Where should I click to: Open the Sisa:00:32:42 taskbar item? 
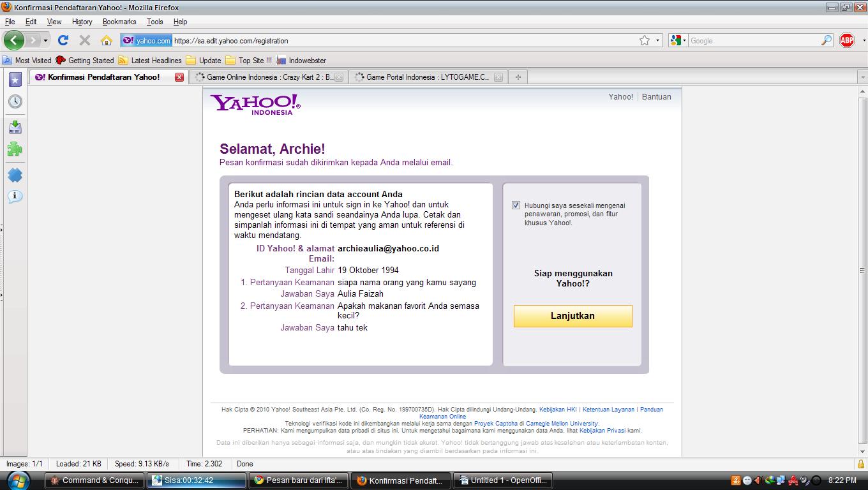point(197,480)
